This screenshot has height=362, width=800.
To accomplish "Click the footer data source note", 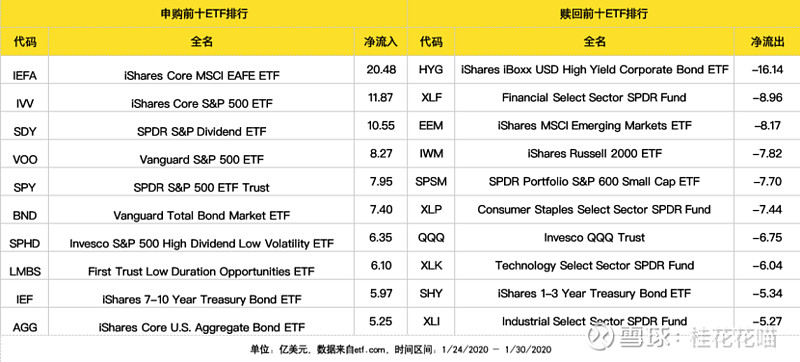I will [x=401, y=350].
